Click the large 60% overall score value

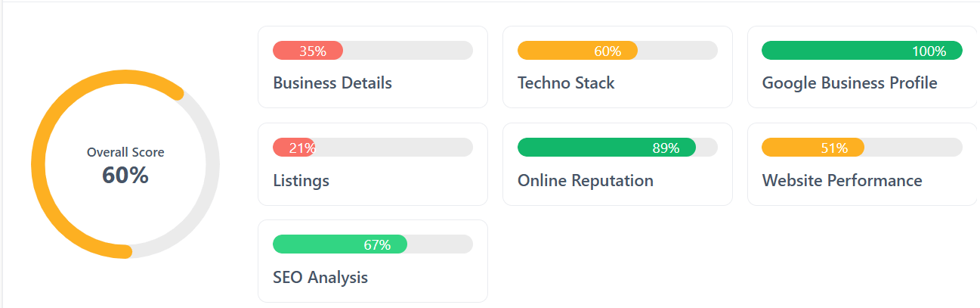tap(125, 176)
